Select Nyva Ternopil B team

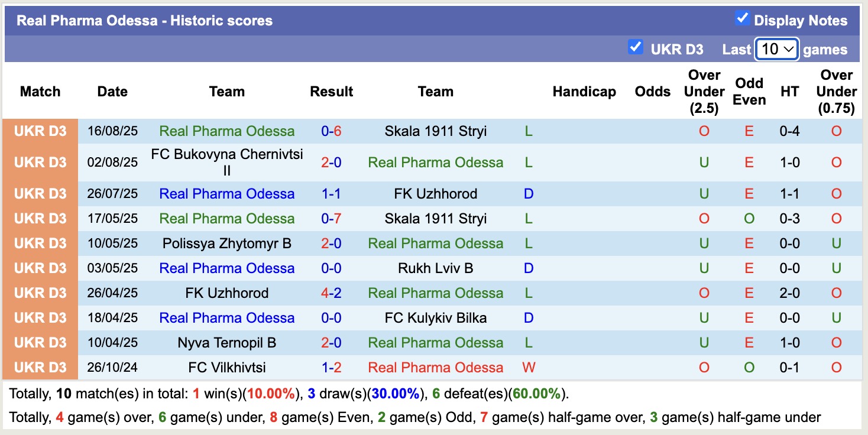(x=226, y=343)
